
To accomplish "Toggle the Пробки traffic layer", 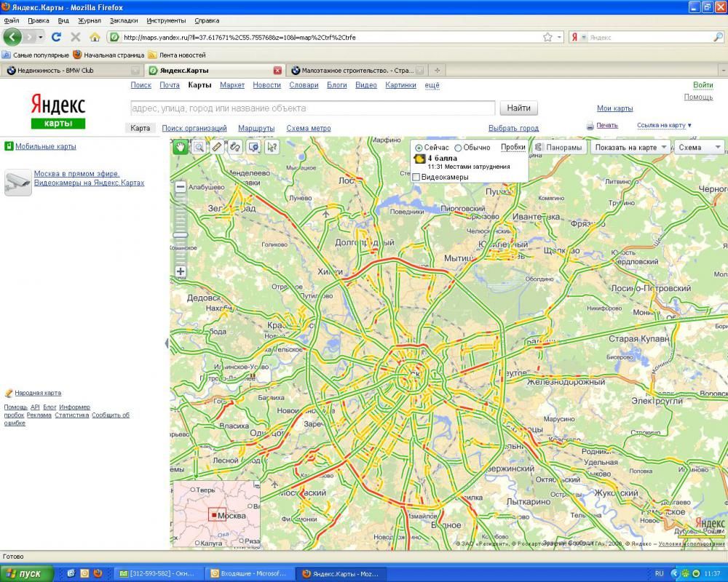I will [x=513, y=147].
